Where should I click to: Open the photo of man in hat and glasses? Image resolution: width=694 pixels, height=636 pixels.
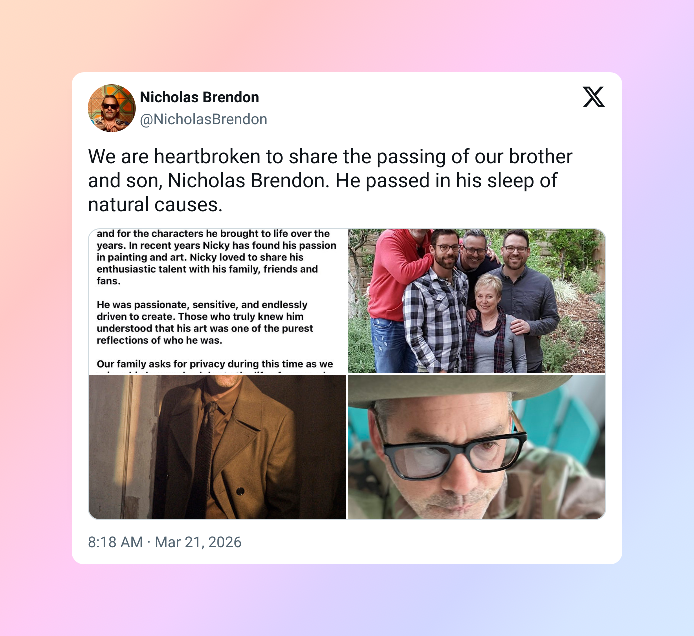[x=476, y=447]
